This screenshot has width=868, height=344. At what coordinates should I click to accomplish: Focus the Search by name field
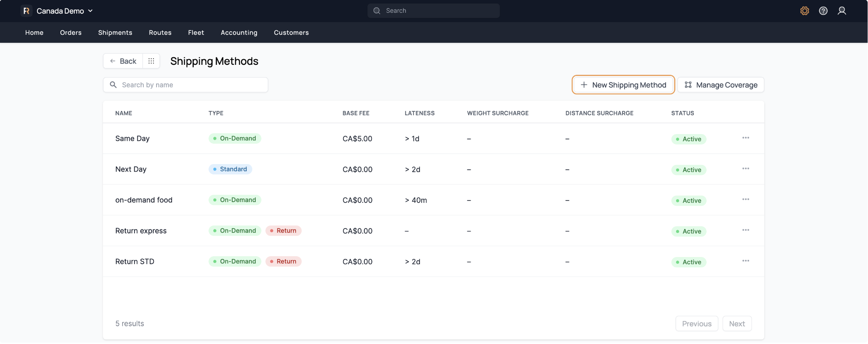pyautogui.click(x=191, y=85)
